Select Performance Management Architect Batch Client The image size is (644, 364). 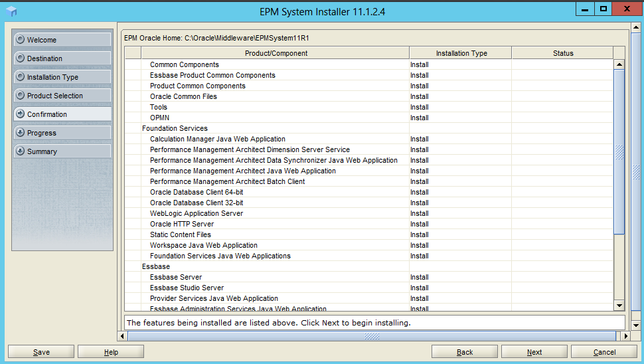369,181
